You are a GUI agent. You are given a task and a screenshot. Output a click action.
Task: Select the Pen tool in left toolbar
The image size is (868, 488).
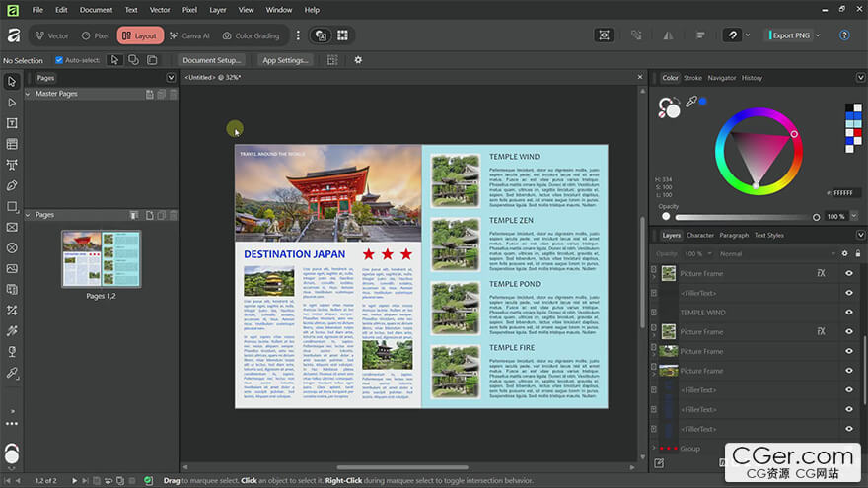[12, 185]
